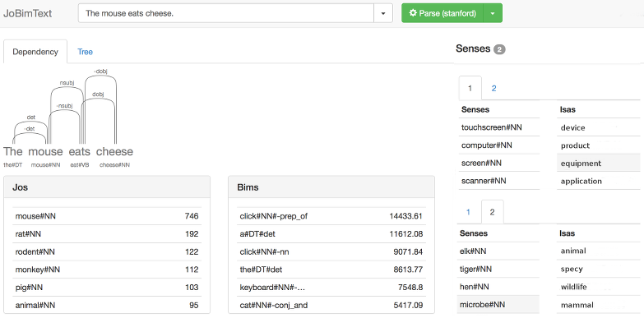644x318 pixels.
Task: Open the Parse button dropdown caret
Action: point(493,13)
